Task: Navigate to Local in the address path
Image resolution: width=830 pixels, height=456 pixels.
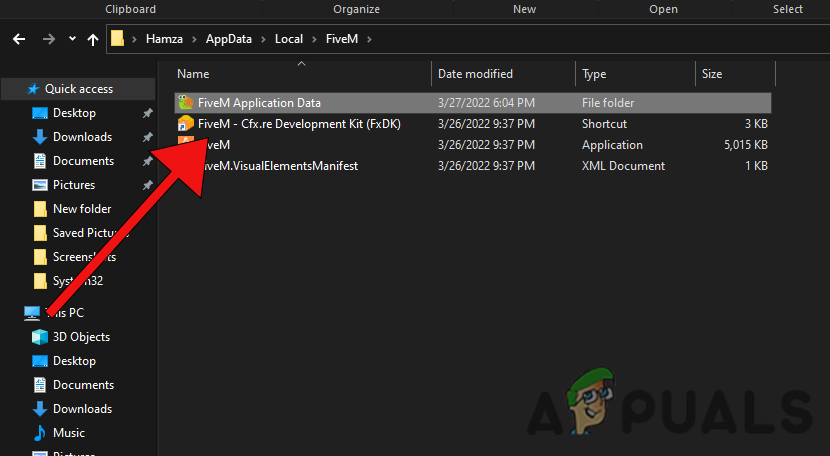Action: coord(289,39)
